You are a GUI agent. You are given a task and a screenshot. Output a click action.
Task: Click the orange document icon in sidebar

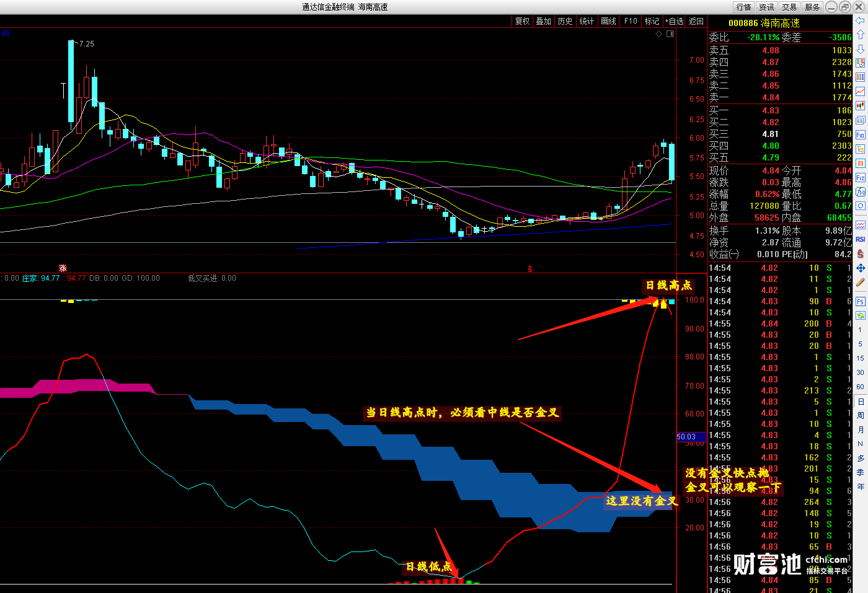[x=860, y=163]
